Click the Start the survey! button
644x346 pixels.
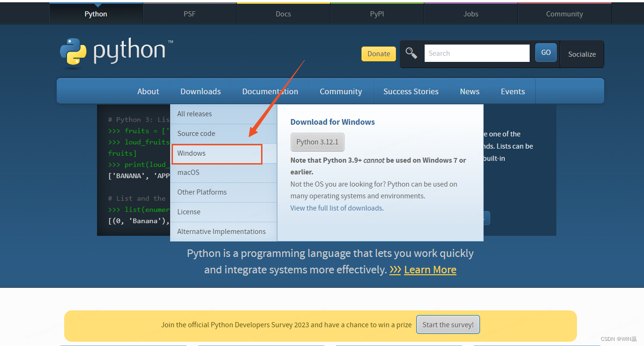[x=448, y=324]
